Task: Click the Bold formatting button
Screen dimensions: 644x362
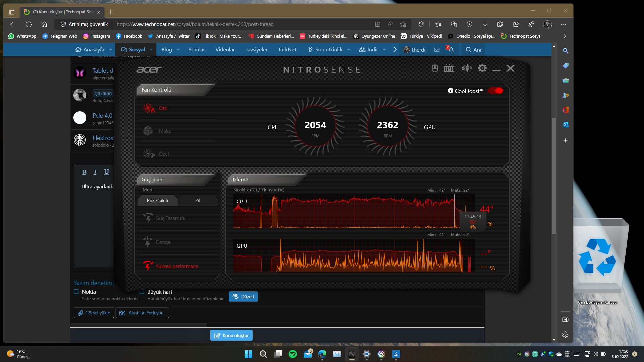Action: click(x=84, y=172)
